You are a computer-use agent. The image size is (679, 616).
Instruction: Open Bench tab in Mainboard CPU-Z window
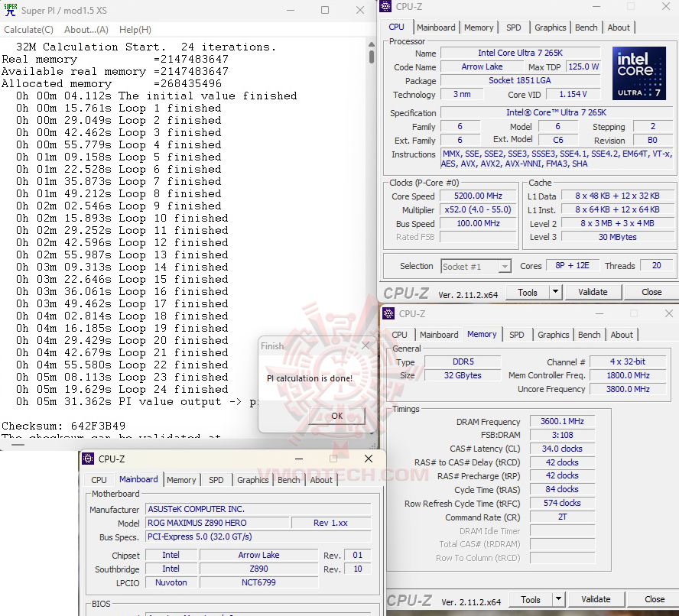[289, 480]
